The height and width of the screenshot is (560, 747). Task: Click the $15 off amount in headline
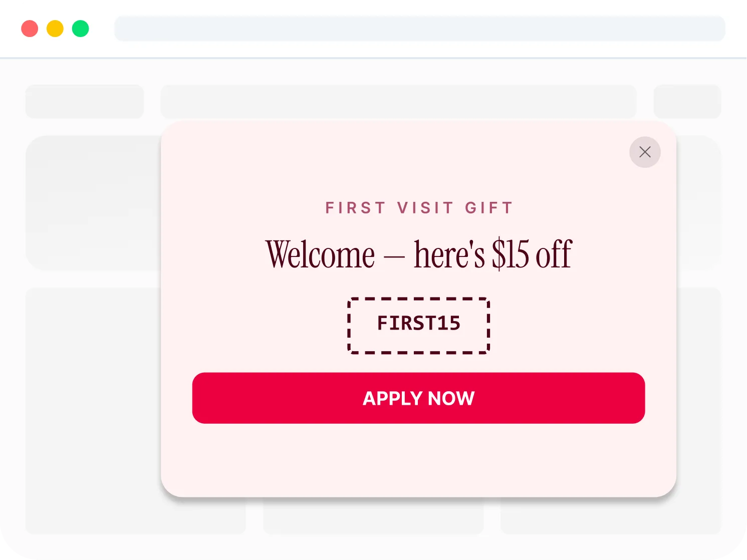(532, 254)
